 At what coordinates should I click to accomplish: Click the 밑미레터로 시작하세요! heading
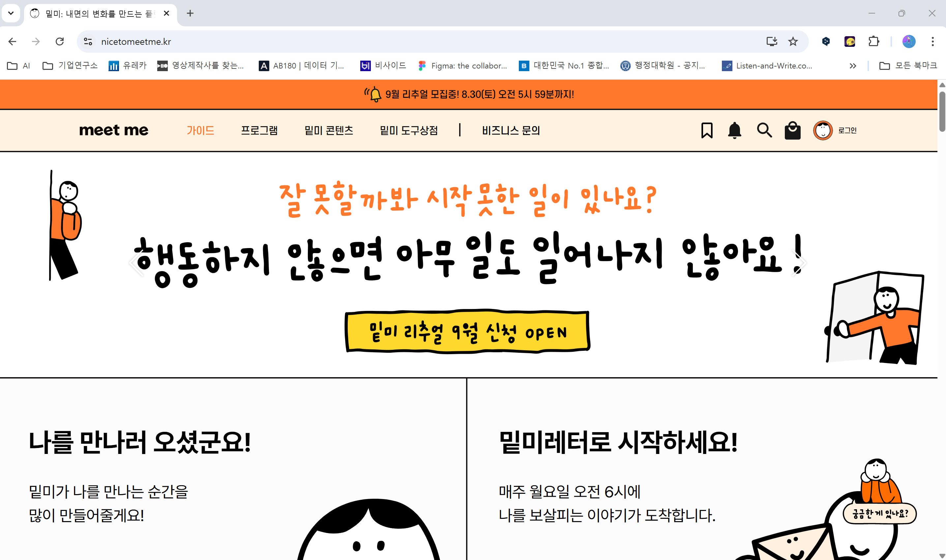point(618,442)
